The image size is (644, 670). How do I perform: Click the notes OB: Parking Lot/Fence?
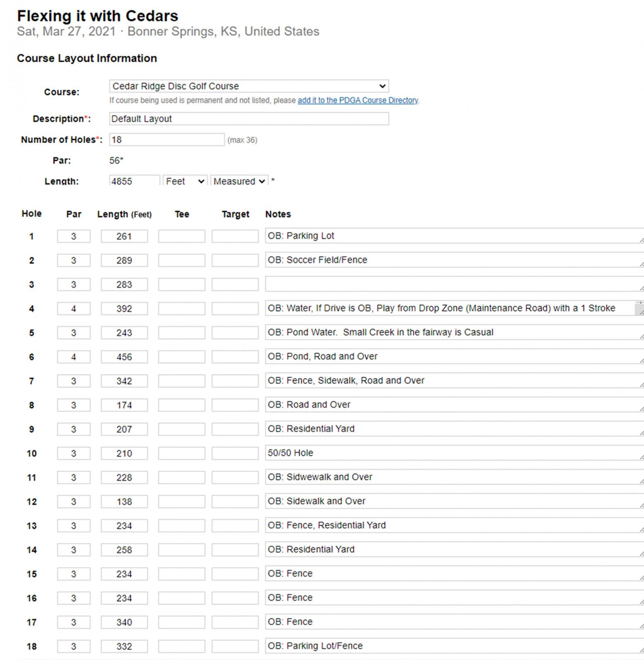[x=454, y=646]
